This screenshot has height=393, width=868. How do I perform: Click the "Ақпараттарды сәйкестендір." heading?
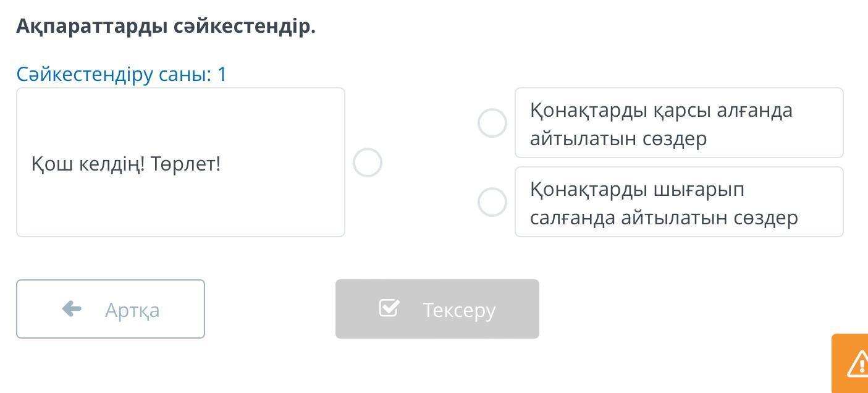(166, 26)
